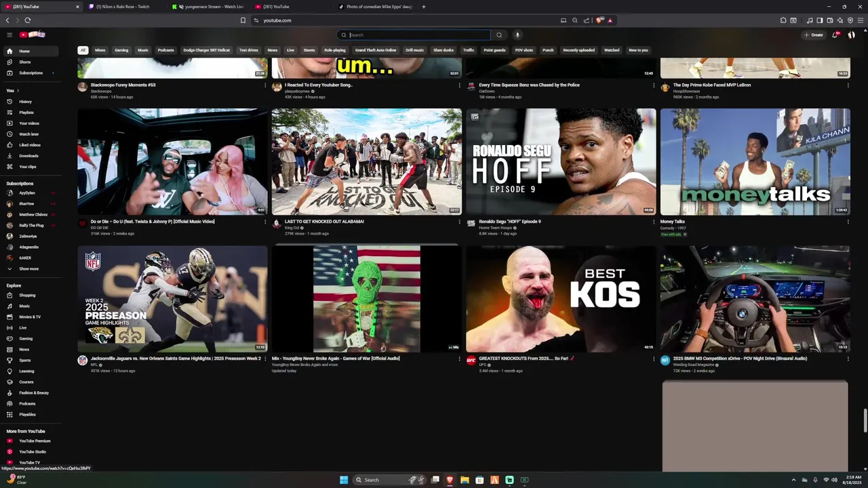Image resolution: width=868 pixels, height=488 pixels.
Task: Open Raffy The Plug subscription channel
Action: click(31, 226)
